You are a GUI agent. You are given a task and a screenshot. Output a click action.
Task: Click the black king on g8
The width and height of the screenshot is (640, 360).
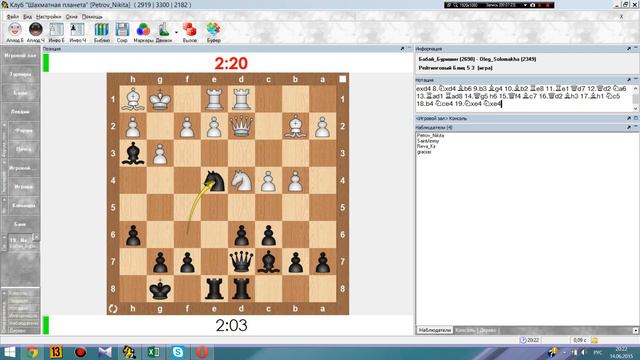(160, 289)
